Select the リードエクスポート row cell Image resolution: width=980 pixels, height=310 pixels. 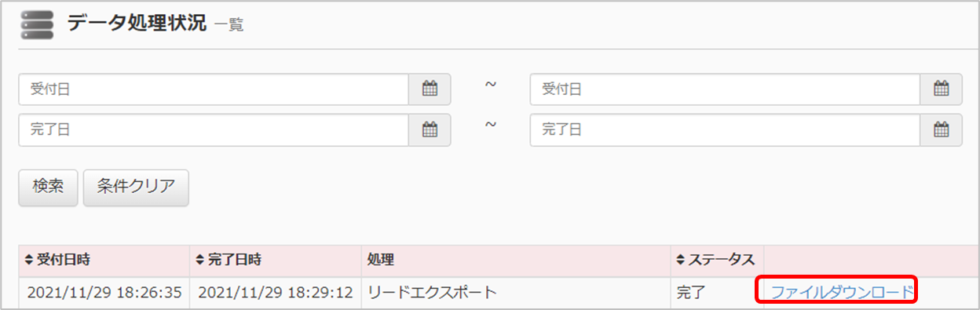515,293
